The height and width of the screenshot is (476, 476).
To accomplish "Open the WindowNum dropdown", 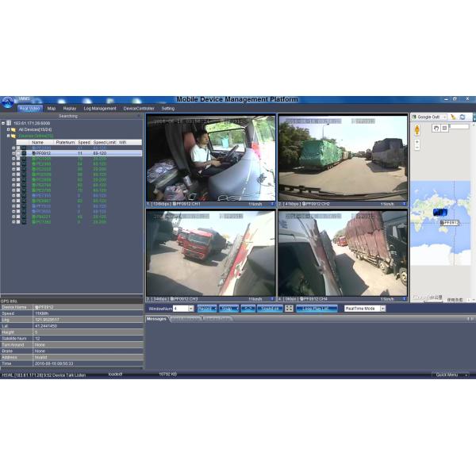I will click(x=191, y=309).
